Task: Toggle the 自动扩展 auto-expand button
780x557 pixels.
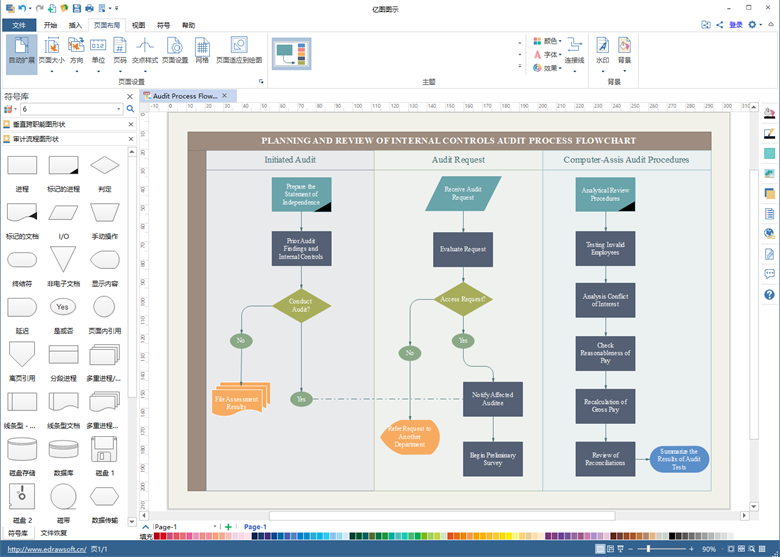Action: pyautogui.click(x=21, y=54)
